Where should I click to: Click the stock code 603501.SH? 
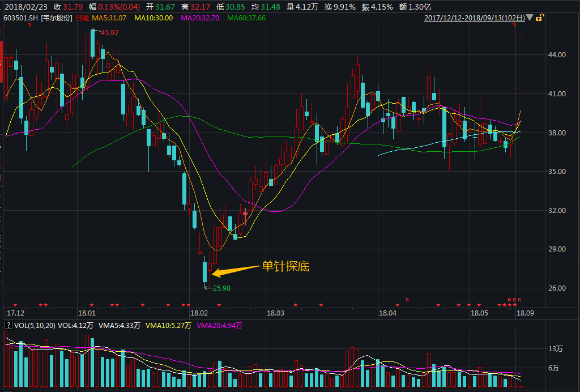click(21, 18)
